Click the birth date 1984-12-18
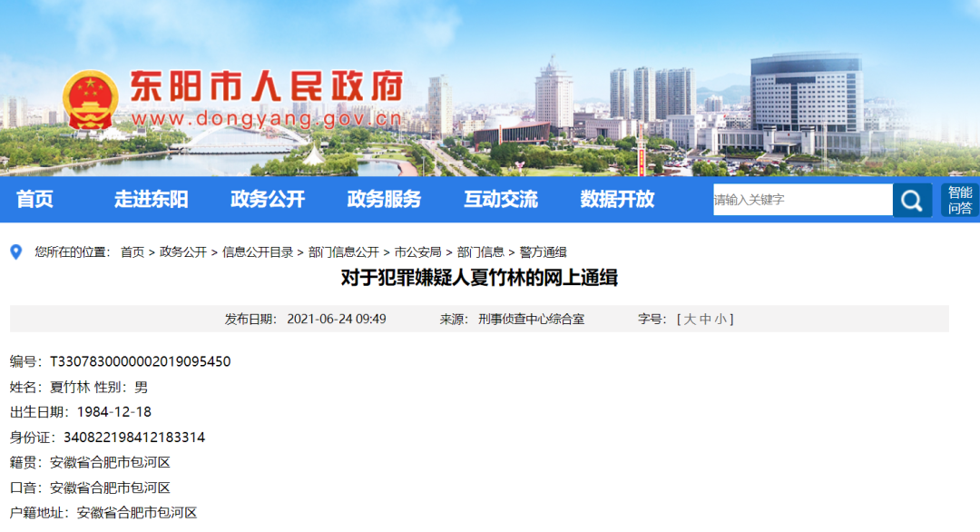This screenshot has height=532, width=980. click(x=113, y=412)
